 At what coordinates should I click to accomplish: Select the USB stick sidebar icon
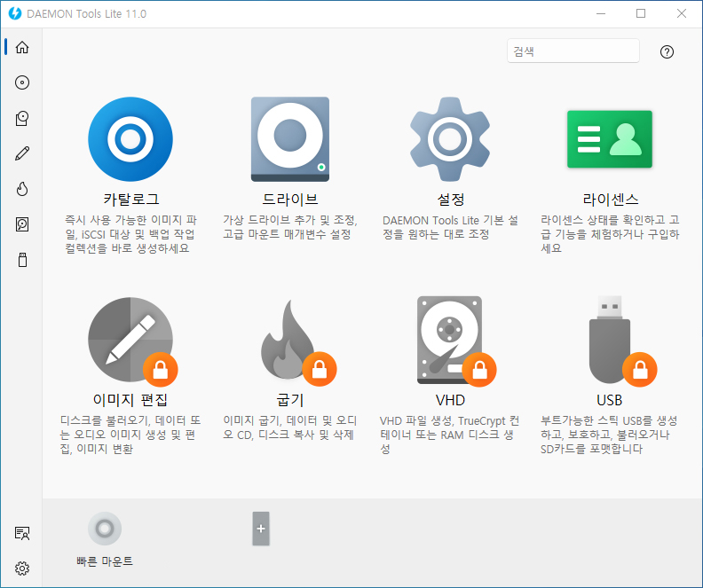pyautogui.click(x=22, y=260)
